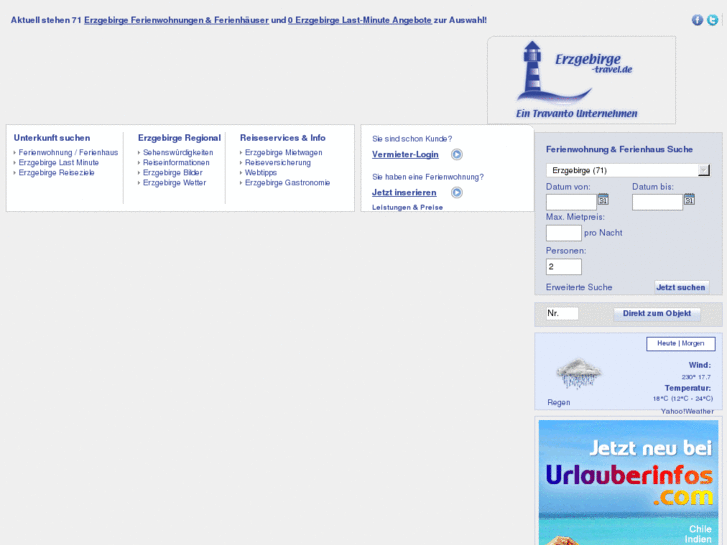
Task: Click the arrow icon beside Vermieter-Login
Action: coord(457,154)
